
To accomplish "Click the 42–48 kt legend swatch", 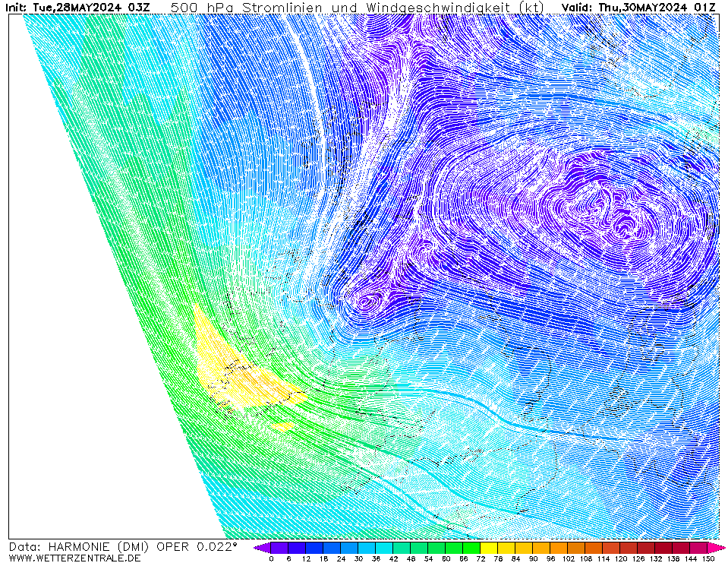I will [x=402, y=548].
